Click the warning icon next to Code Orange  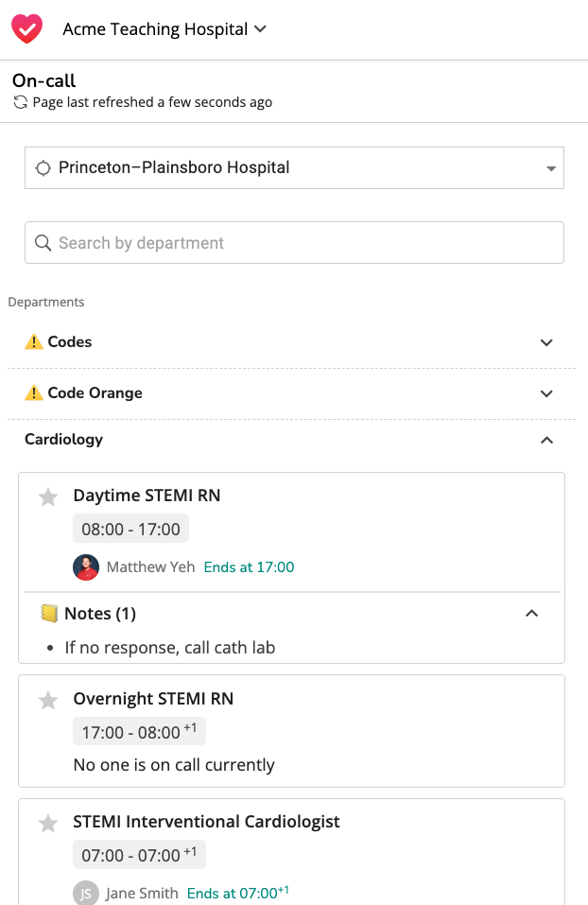click(34, 392)
